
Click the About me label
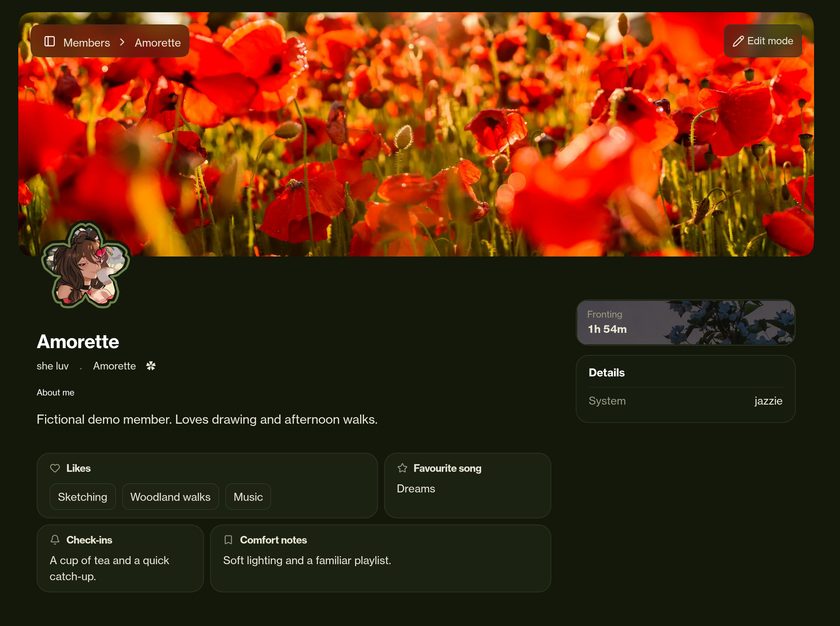pyautogui.click(x=55, y=392)
